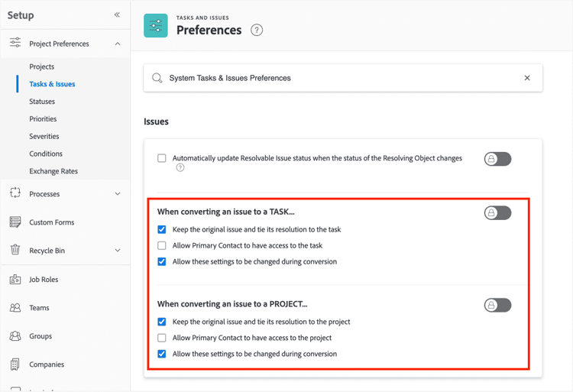573x392 pixels.
Task: Expand the Processes section
Action: tap(117, 194)
